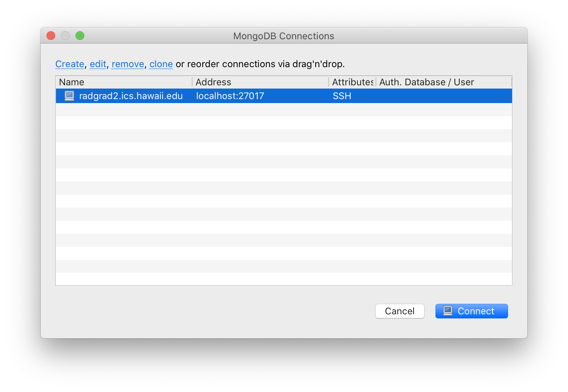This screenshot has height=392, width=568.
Task: Click the monitor icon on the Connect button
Action: [448, 311]
